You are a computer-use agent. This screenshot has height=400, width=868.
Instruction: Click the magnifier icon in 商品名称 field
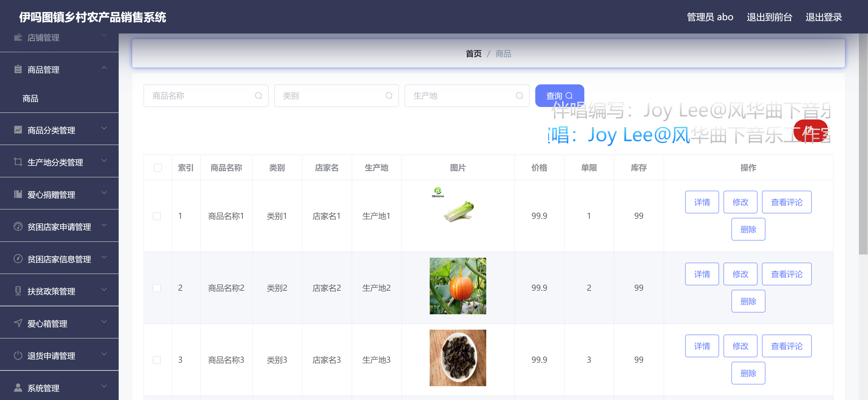coord(258,96)
